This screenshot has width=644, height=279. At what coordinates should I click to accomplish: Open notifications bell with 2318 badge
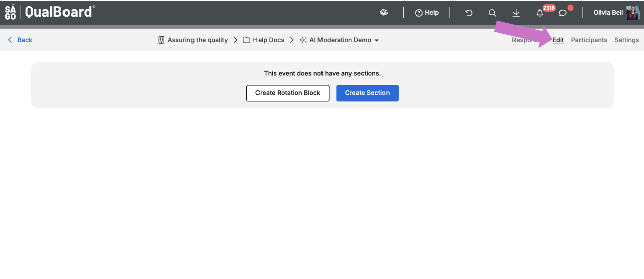[x=541, y=12]
